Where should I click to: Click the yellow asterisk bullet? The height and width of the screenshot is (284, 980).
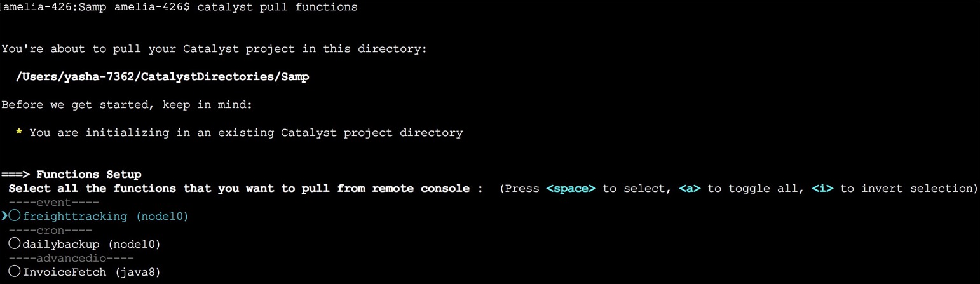click(19, 133)
